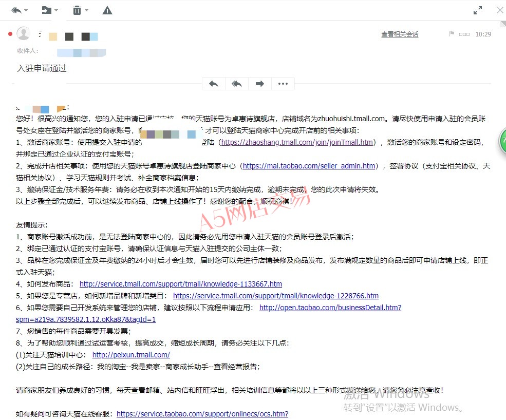Click the reply icon in the top toolbar
Viewport: 506px width, 420px height.
click(16, 11)
